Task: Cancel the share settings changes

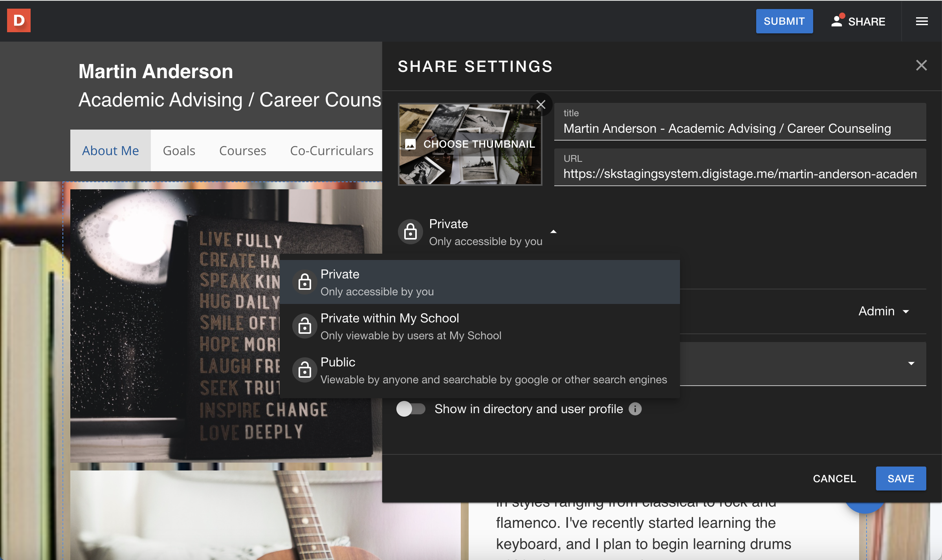Action: pyautogui.click(x=834, y=479)
